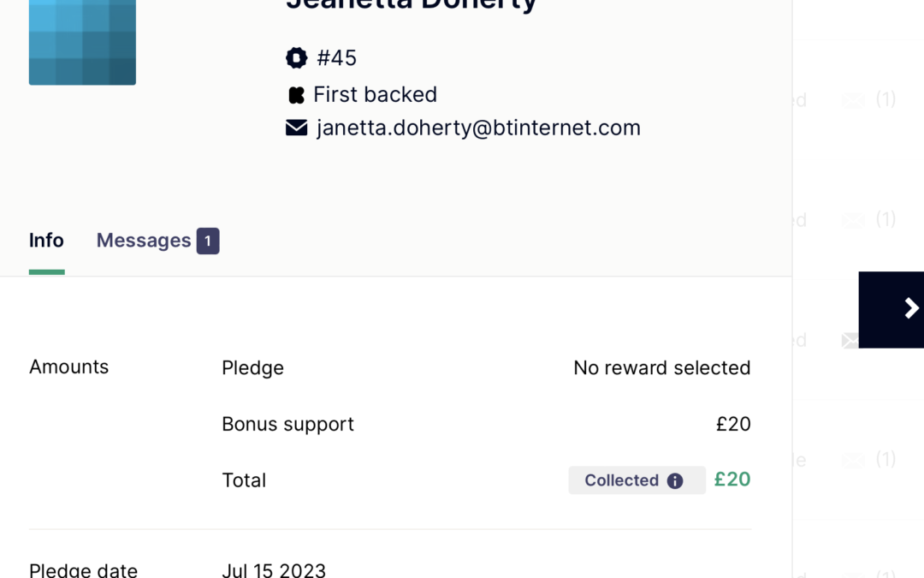Viewport: 924px width, 578px height.
Task: Click the info icon on Collected badge
Action: coord(675,480)
